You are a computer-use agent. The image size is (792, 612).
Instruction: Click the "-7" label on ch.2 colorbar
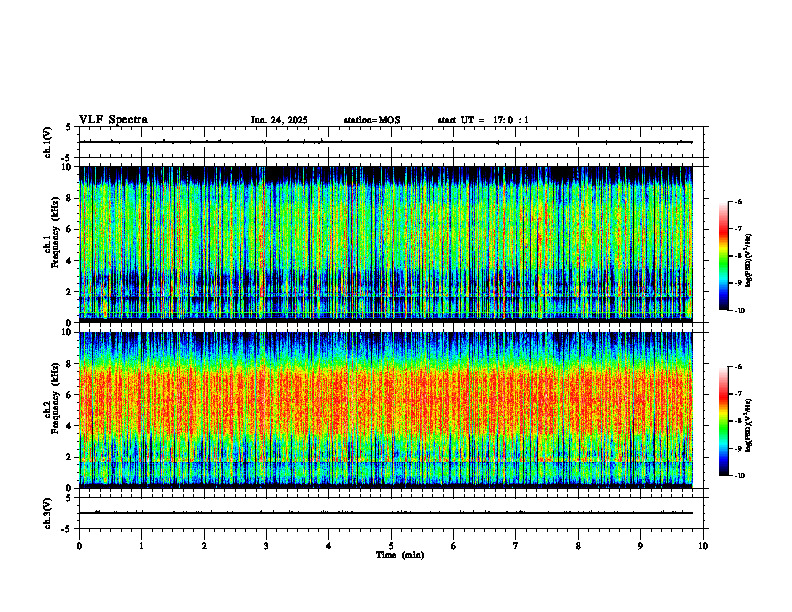(738, 394)
